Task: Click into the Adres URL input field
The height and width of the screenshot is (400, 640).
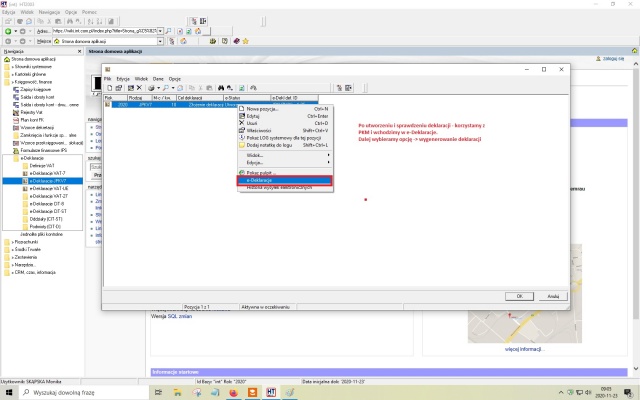Action: pyautogui.click(x=105, y=31)
